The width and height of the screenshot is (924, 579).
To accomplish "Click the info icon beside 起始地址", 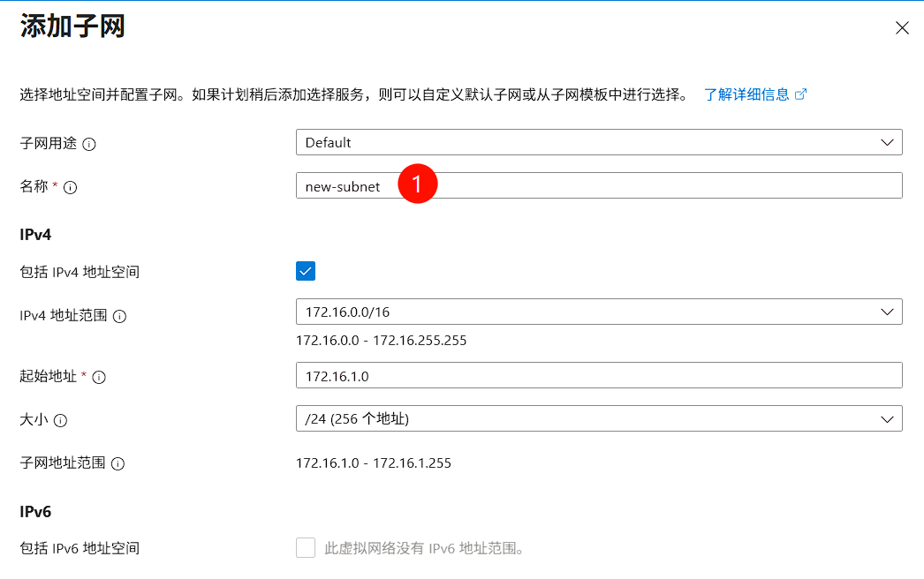I will (x=99, y=376).
